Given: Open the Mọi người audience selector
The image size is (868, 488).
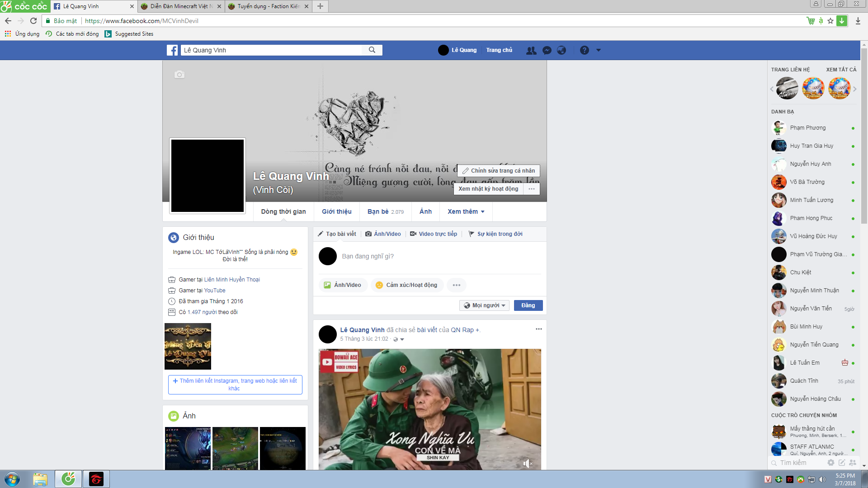Looking at the screenshot, I should [485, 305].
